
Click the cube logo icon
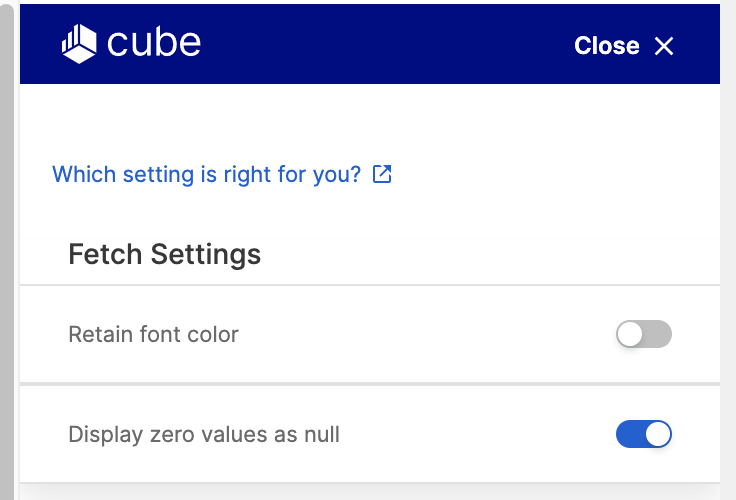click(x=79, y=44)
